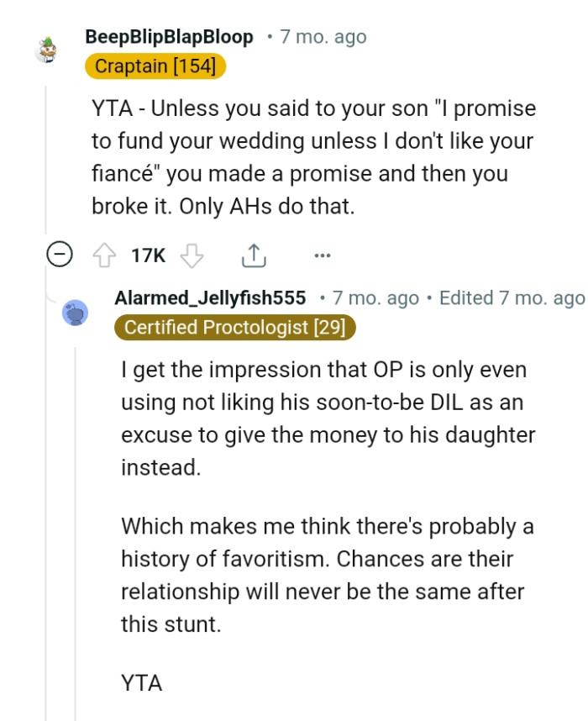
Task: Click the standalone YTA verdict line
Action: [142, 684]
